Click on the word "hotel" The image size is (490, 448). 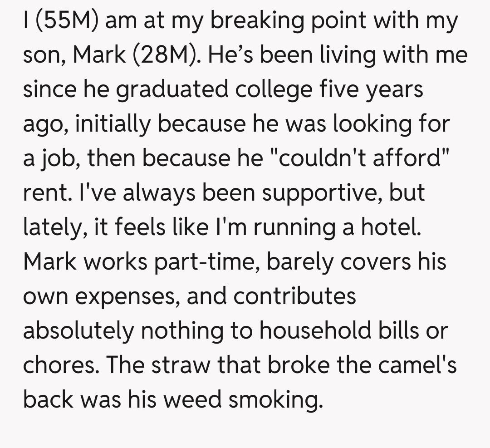(391, 227)
